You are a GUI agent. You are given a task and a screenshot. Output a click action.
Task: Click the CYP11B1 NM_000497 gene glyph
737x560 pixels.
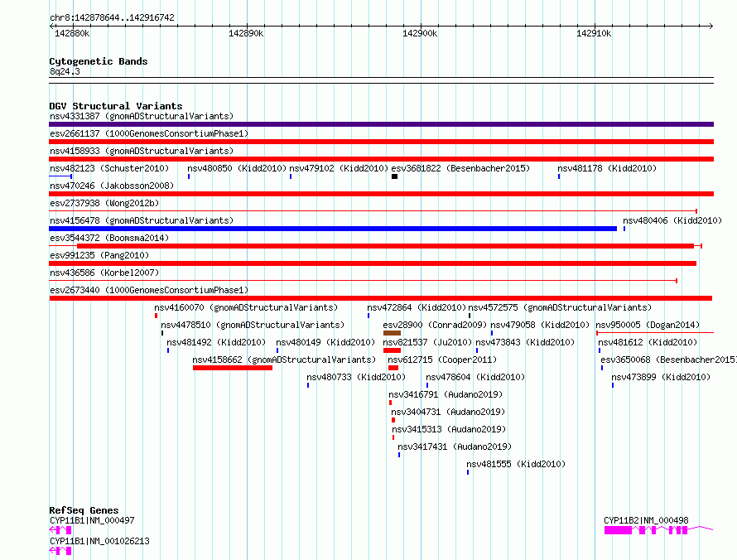click(60, 530)
